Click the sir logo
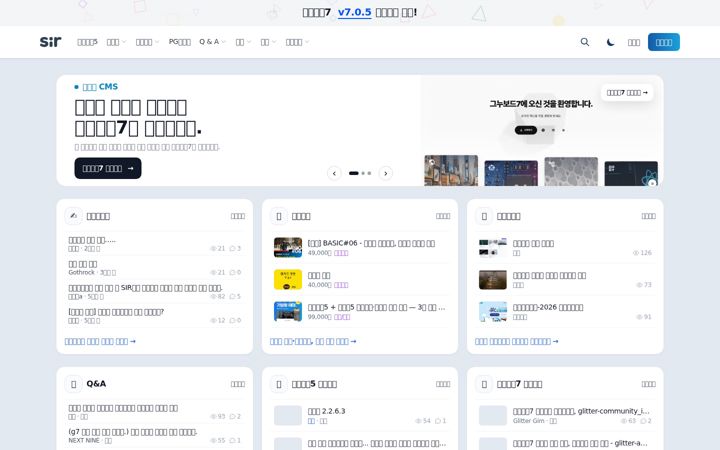Screen dimensions: 720x450 point(51,42)
